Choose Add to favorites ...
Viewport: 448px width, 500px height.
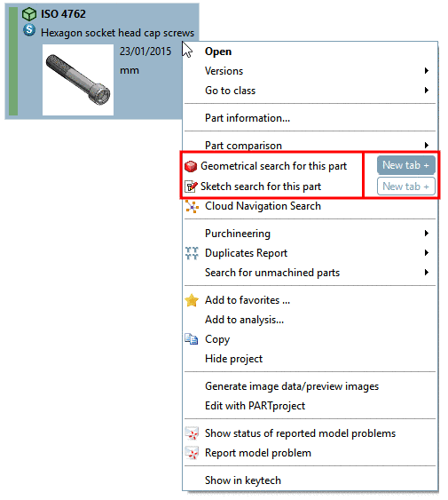coord(248,300)
